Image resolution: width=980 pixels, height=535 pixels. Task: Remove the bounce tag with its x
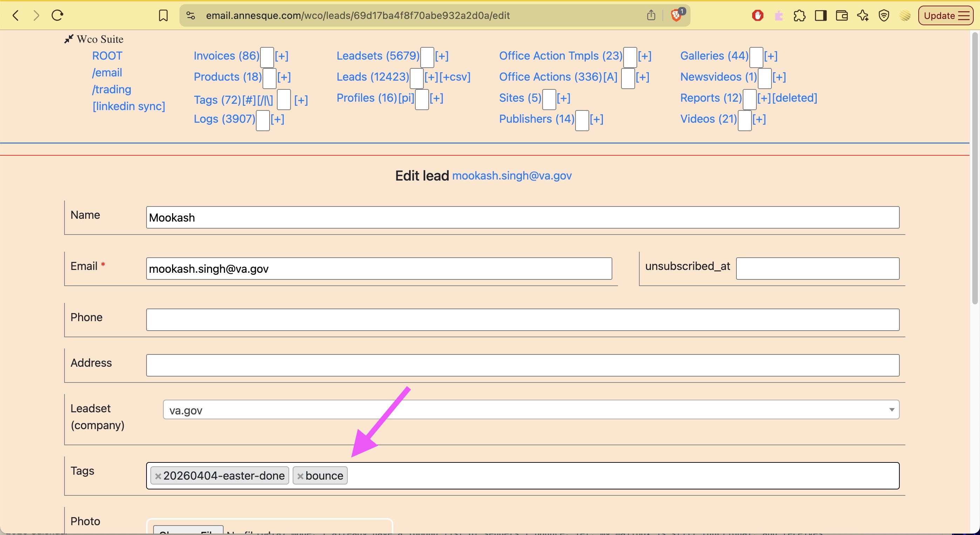[300, 476]
